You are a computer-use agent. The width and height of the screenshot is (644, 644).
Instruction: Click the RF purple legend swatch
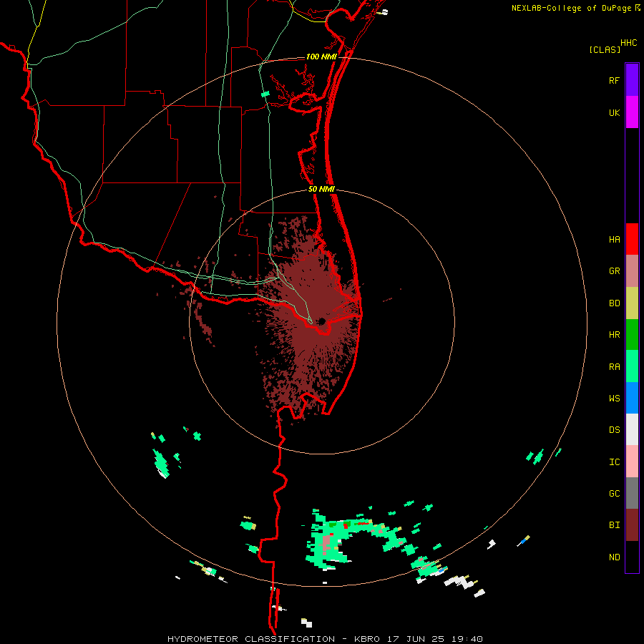pyautogui.click(x=632, y=80)
